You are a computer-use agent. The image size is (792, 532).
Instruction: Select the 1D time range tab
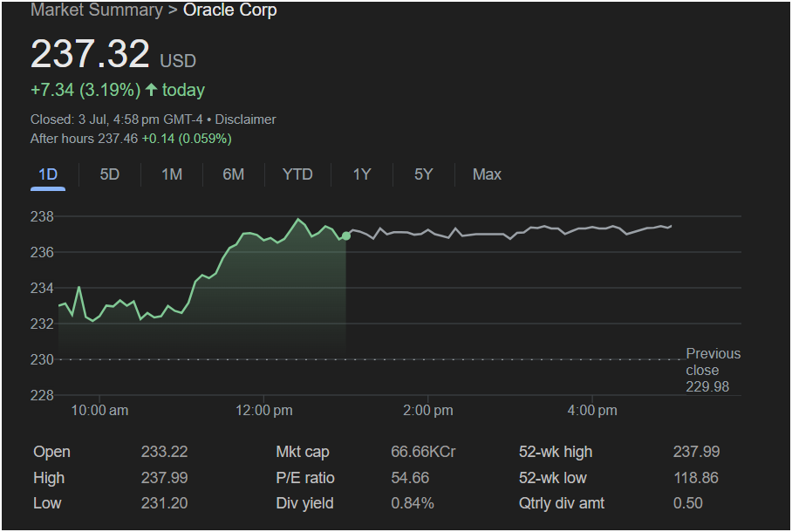coord(48,174)
